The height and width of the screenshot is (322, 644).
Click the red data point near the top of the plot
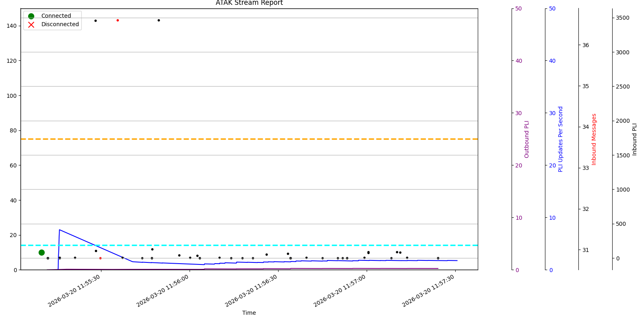coord(118,20)
